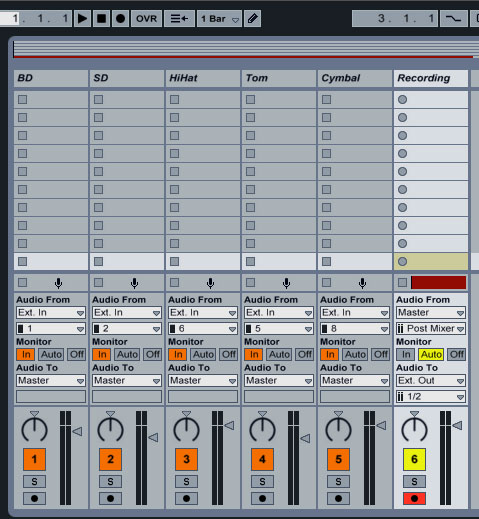Select the Cymbal track header
479x519 pixels.
pos(355,78)
